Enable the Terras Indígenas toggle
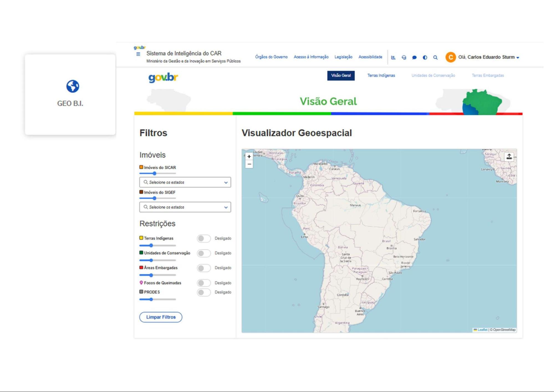This screenshot has width=554, height=392. (x=204, y=238)
